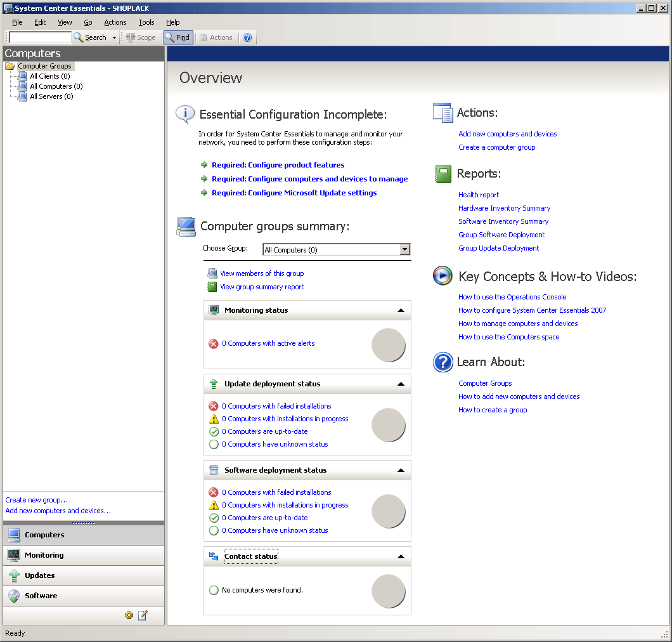
Task: Open the Tools menu
Action: pyautogui.click(x=146, y=22)
